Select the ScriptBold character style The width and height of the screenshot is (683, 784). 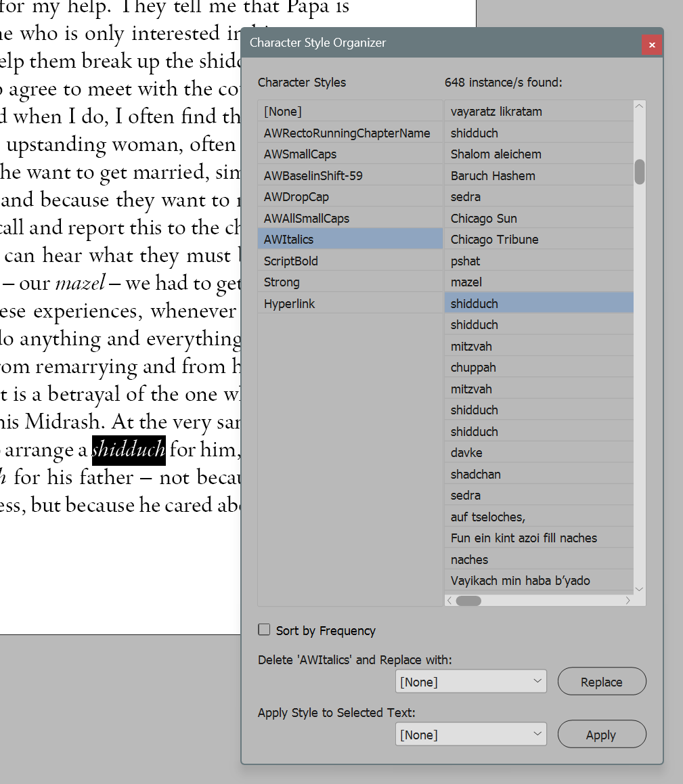[350, 261]
